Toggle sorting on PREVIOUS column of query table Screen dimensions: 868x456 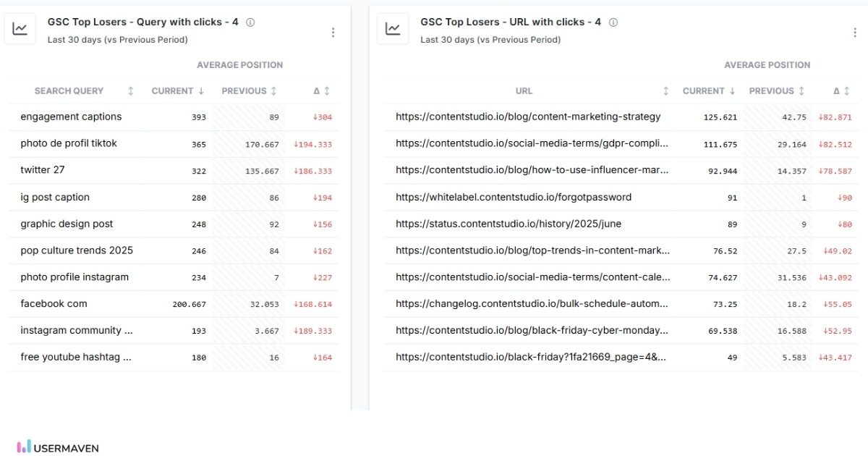pyautogui.click(x=273, y=90)
